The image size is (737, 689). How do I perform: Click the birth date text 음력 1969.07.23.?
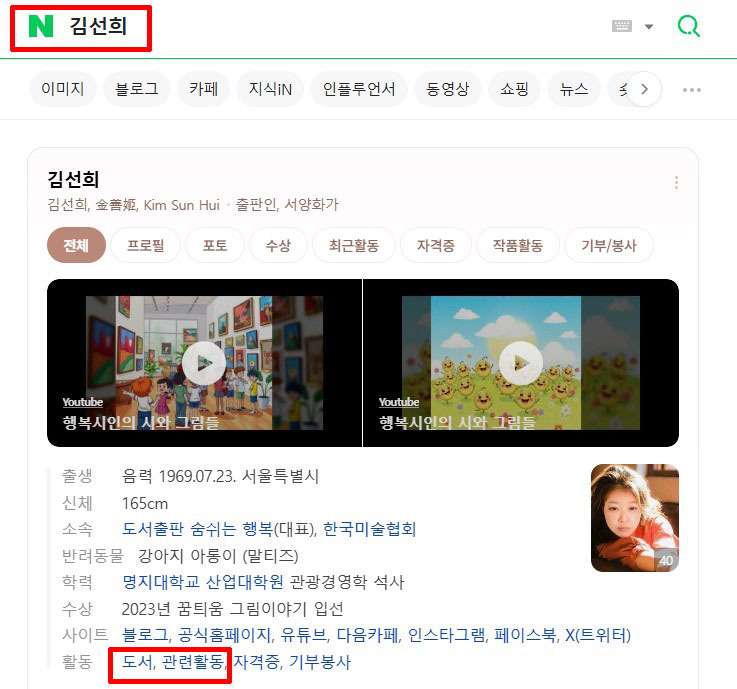point(179,476)
